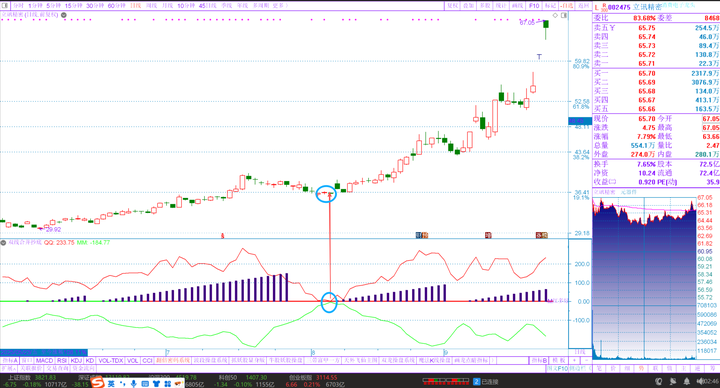Viewport: 720px width, 388px height.
Task: Select the KDJ indicator tab
Action: 76,360
